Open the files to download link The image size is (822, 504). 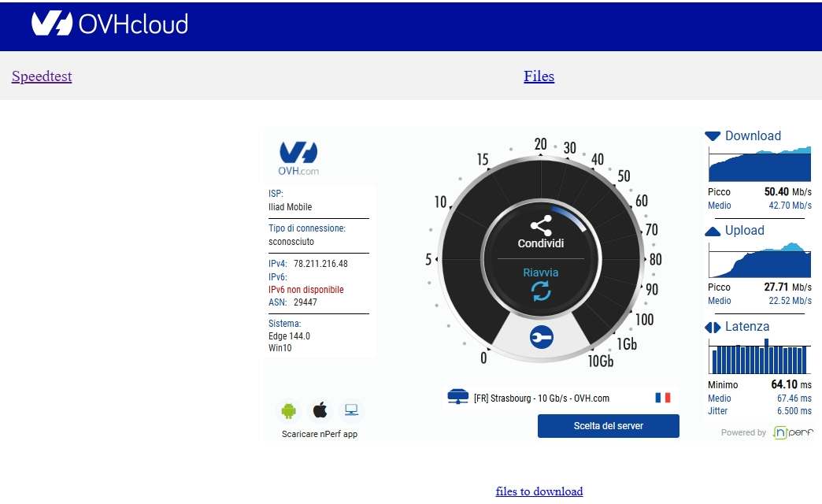(539, 491)
